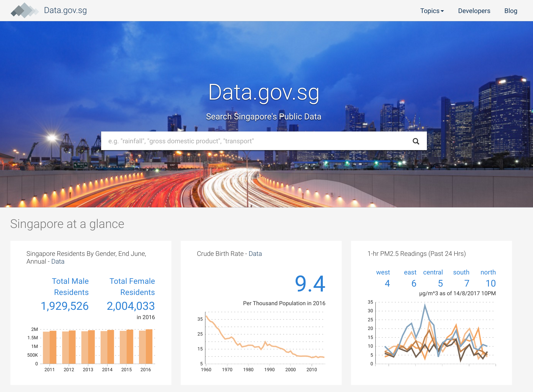
Task: Open the Blog link in navigation
Action: pos(511,11)
